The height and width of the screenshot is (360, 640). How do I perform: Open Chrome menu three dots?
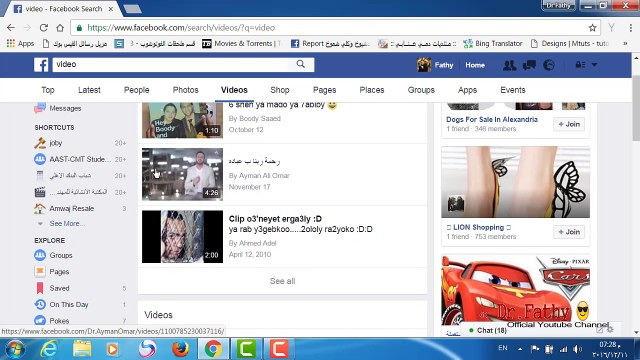pos(631,28)
